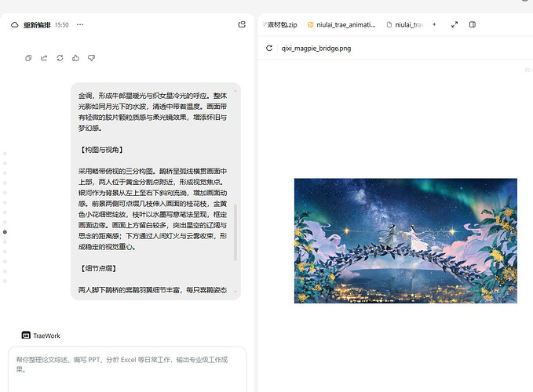Click scroll-down arrow of message bubble
Screen dimensions: 533x392
tap(235, 292)
